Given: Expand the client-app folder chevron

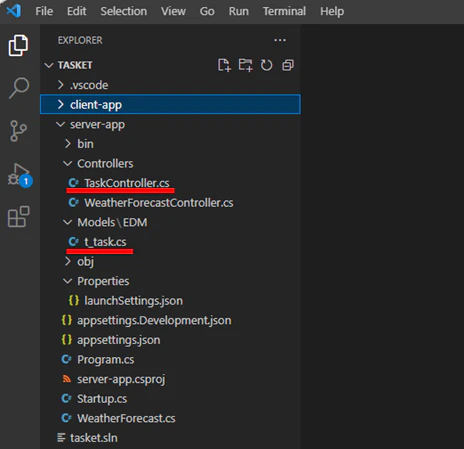Looking at the screenshot, I should pyautogui.click(x=60, y=105).
